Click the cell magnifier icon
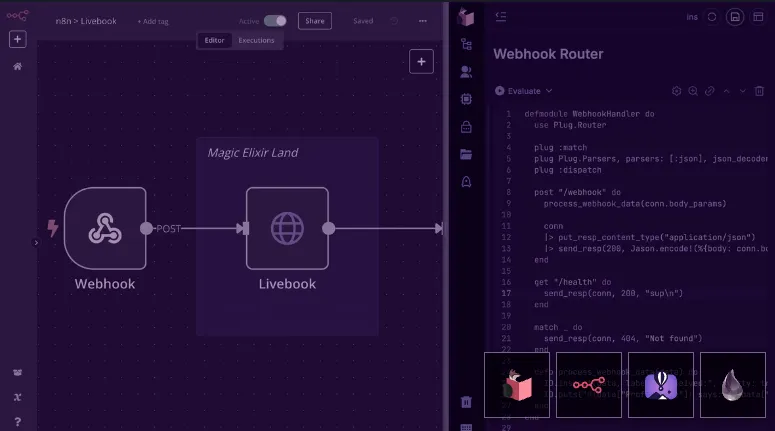The image size is (775, 431). (693, 91)
